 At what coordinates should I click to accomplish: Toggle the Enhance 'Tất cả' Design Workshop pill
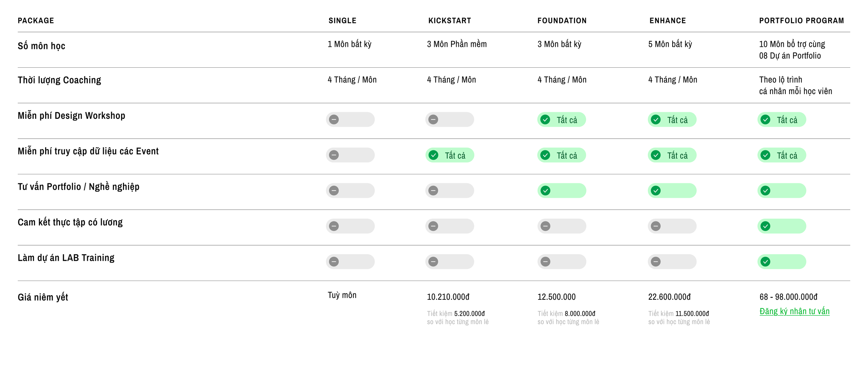[x=672, y=119]
